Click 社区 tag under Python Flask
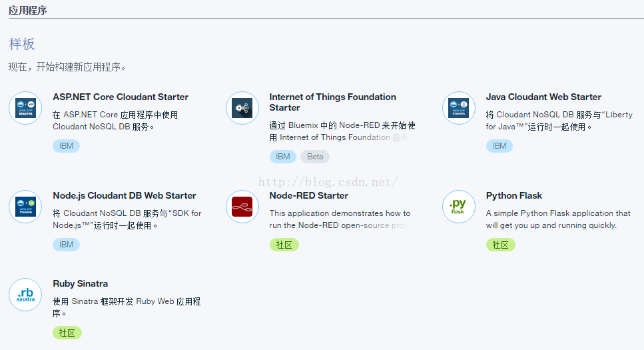The width and height of the screenshot is (644, 350). click(501, 245)
